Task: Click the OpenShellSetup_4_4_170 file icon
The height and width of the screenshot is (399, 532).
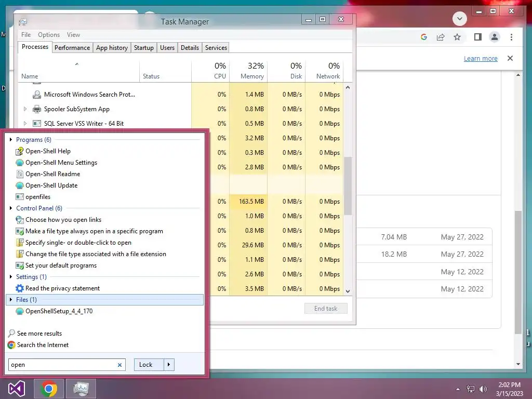Action: 20,311
